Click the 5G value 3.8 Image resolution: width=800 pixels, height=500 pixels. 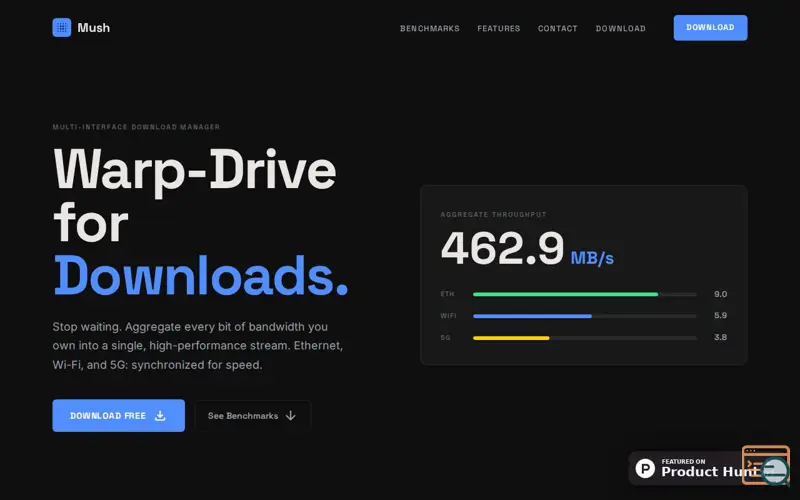720,337
